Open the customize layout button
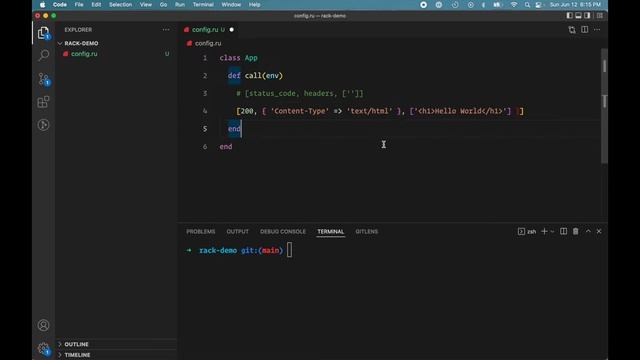This screenshot has height=360, width=640. tap(600, 16)
